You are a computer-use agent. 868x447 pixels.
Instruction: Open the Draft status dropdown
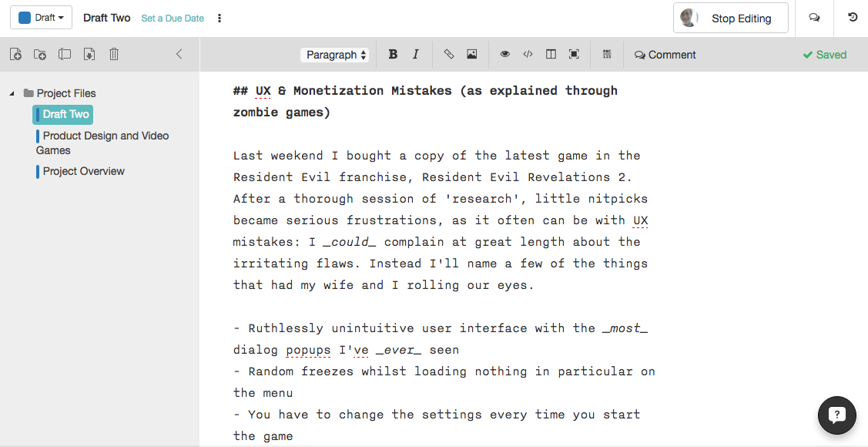coord(41,18)
